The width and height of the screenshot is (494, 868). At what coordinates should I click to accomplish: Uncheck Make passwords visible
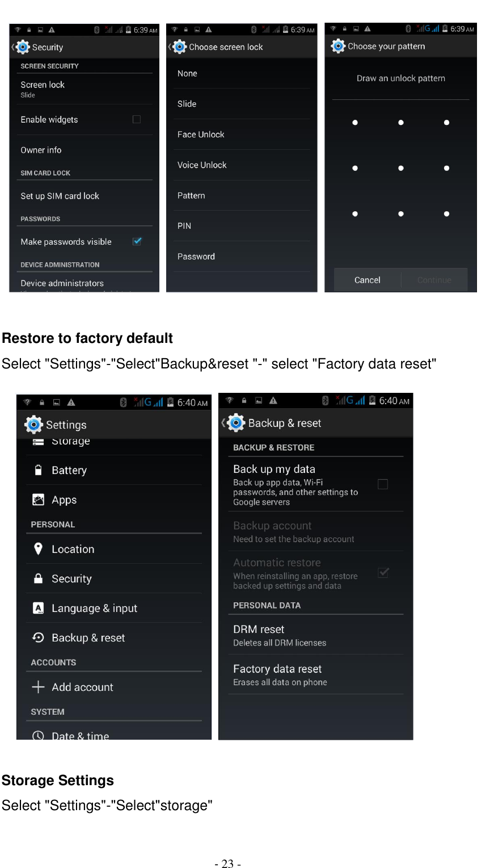(x=137, y=241)
